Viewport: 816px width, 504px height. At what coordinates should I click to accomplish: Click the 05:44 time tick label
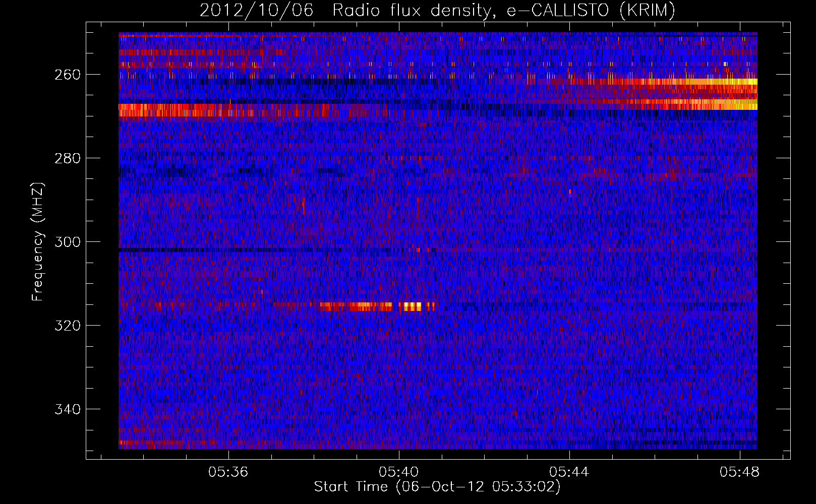(569, 472)
